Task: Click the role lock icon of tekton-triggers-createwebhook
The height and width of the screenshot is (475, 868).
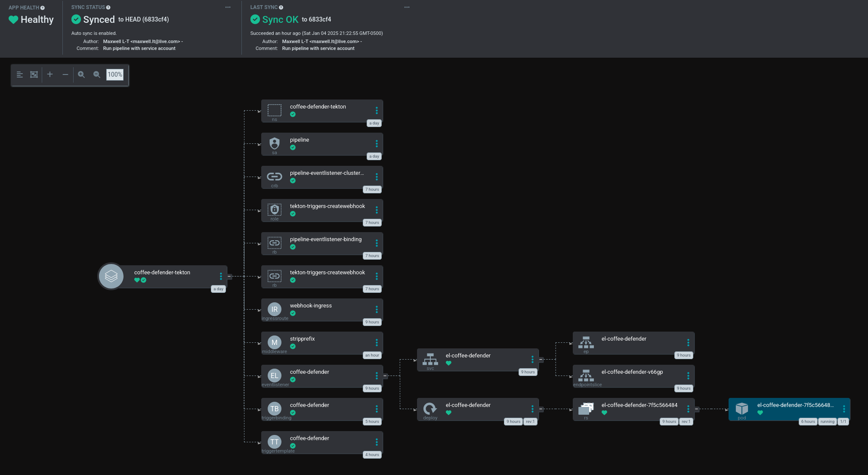Action: click(x=275, y=210)
